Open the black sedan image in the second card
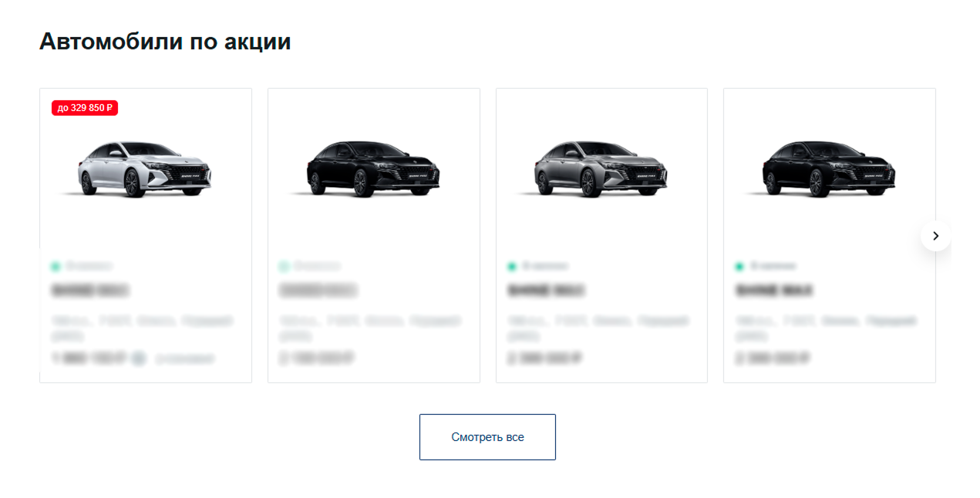This screenshot has width=980, height=498. (x=373, y=170)
